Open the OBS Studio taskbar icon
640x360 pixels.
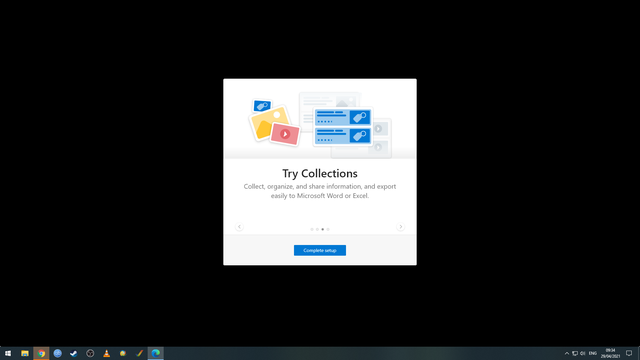(90, 353)
